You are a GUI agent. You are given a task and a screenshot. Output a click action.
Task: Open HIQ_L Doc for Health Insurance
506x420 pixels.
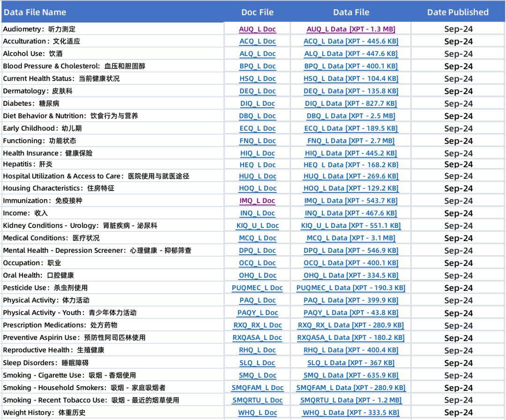click(258, 153)
